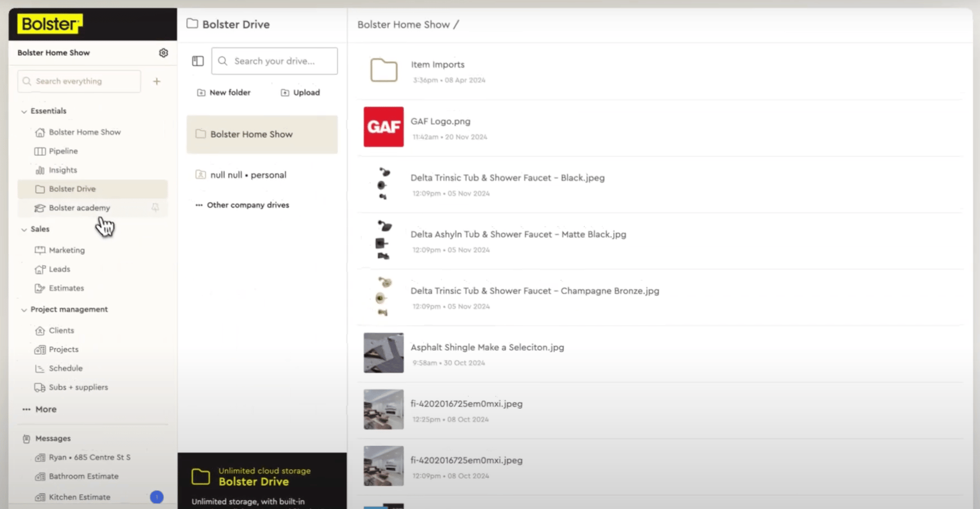Select Estimates in the Sales menu
Viewport: 980px width, 509px height.
[66, 288]
